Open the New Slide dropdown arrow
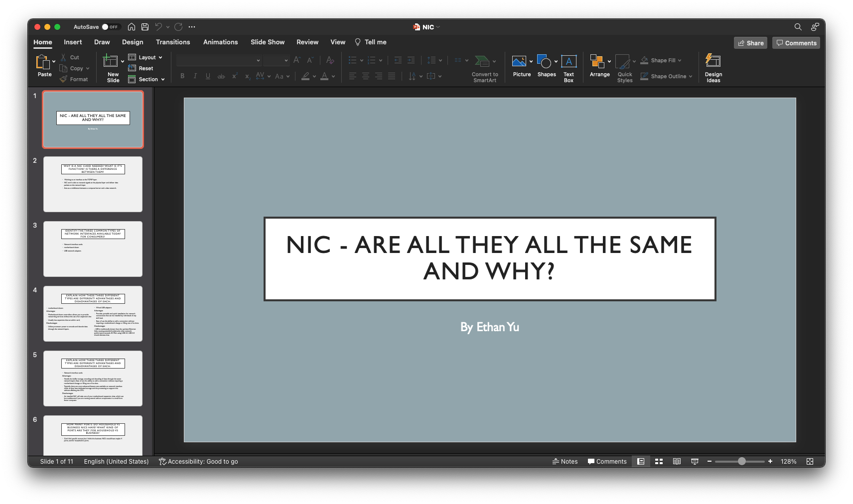 tap(123, 62)
